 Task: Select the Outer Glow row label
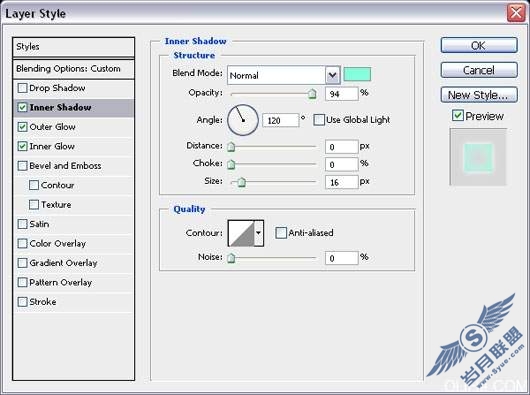coord(52,127)
